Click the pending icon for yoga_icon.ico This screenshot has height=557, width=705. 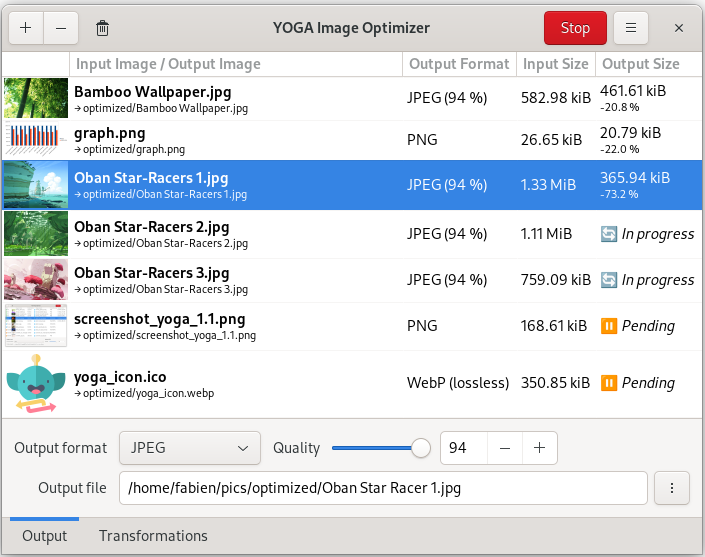[609, 383]
